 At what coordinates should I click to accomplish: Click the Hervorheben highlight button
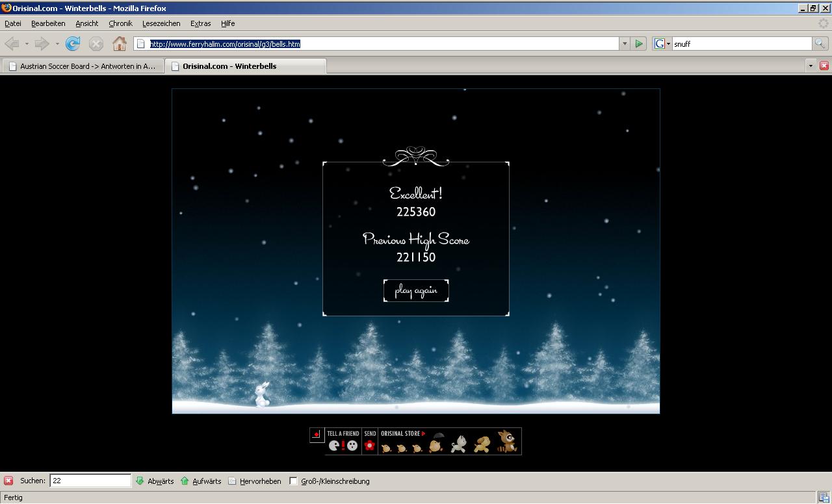click(x=255, y=481)
